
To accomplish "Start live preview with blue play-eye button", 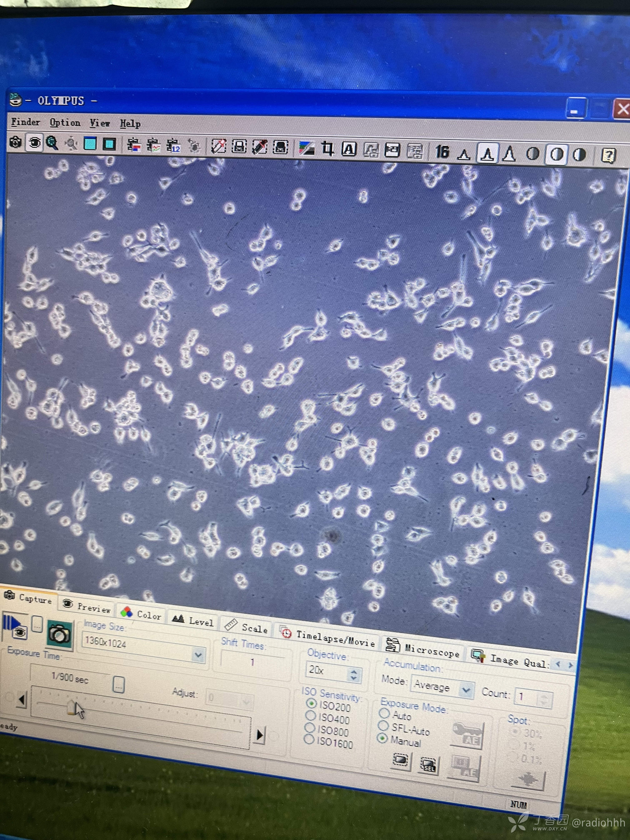I will (14, 627).
